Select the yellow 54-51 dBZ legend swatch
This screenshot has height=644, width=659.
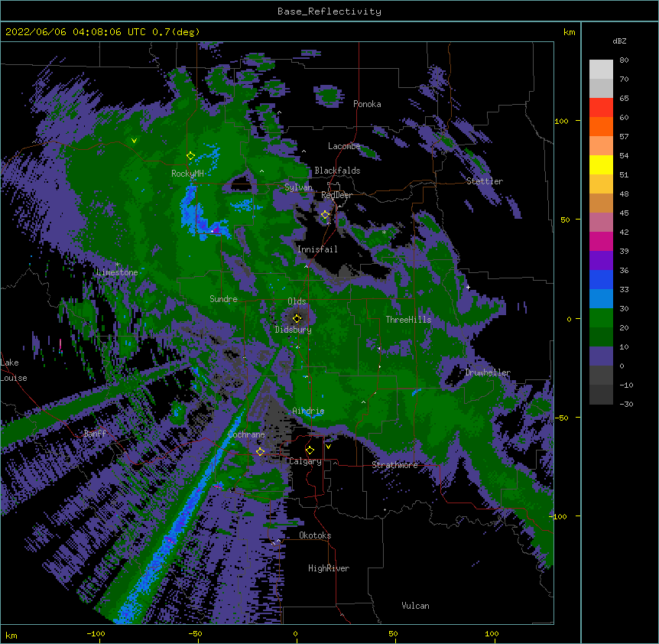coord(601,164)
